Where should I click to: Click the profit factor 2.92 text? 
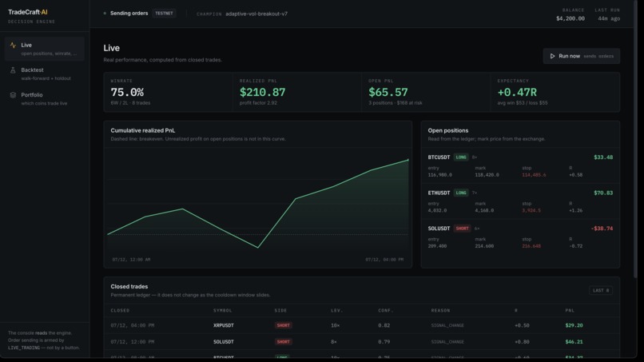pos(258,103)
